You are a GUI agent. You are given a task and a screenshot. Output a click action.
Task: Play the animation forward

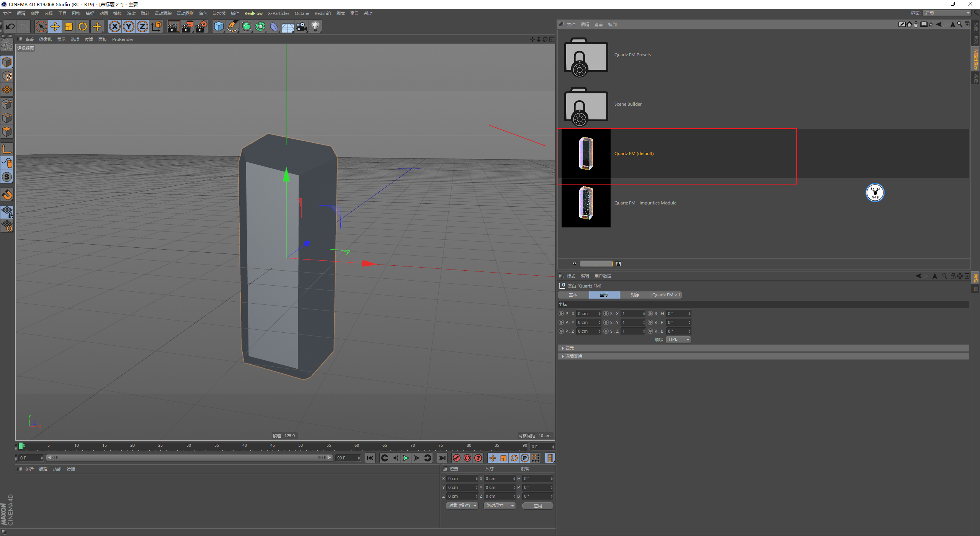(x=406, y=458)
